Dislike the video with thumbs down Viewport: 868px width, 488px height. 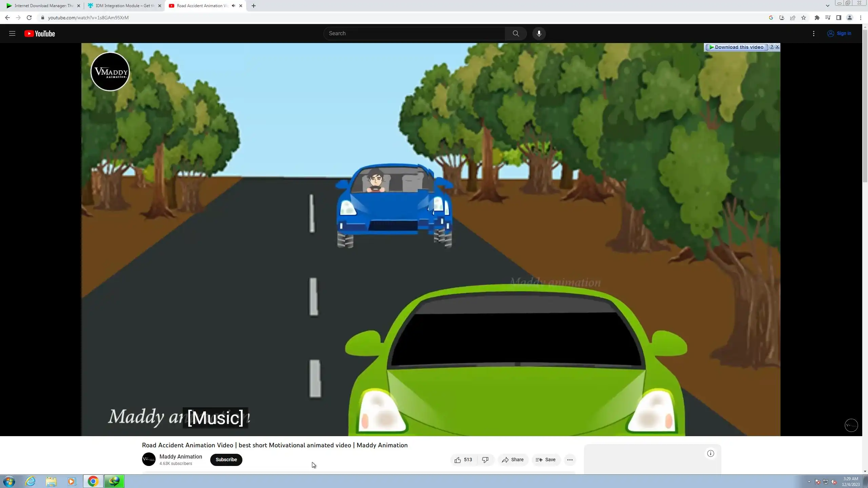click(x=485, y=460)
